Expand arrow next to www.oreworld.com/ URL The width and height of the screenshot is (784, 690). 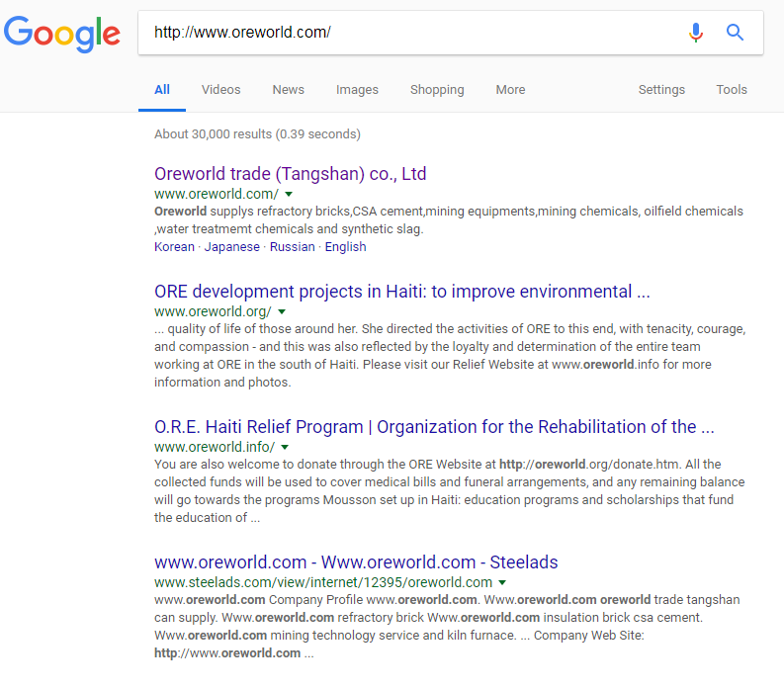(x=289, y=195)
